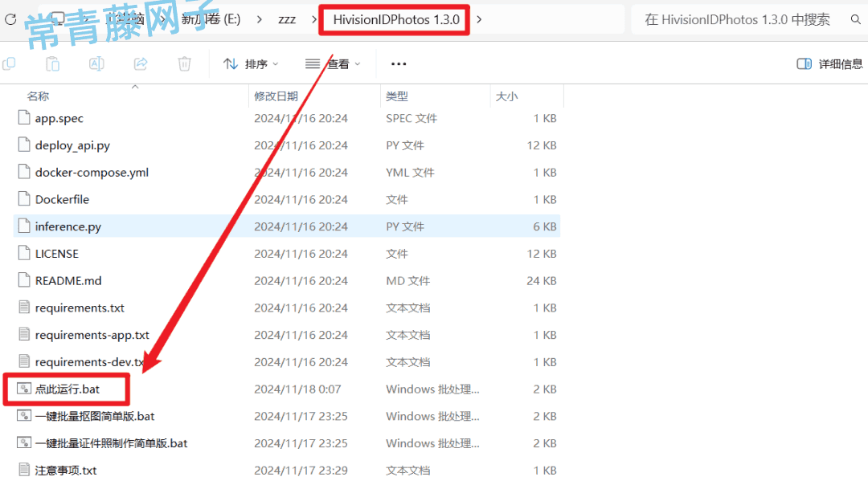
Task: Select the file requirements-app.txt
Action: 92,335
